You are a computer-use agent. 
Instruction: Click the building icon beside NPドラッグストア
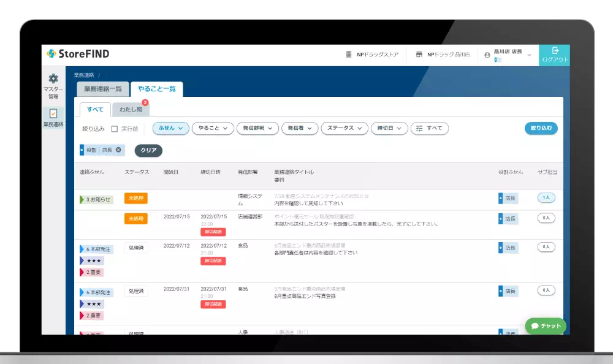click(x=349, y=55)
